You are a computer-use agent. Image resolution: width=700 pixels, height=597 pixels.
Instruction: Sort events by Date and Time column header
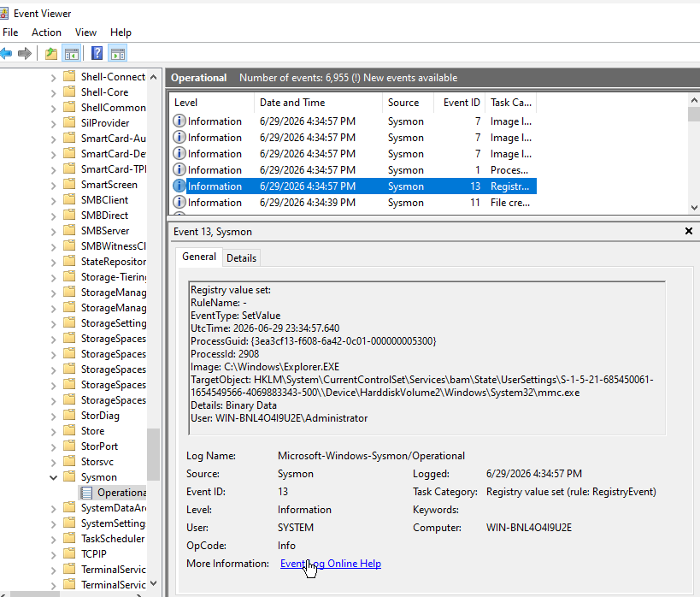(318, 103)
